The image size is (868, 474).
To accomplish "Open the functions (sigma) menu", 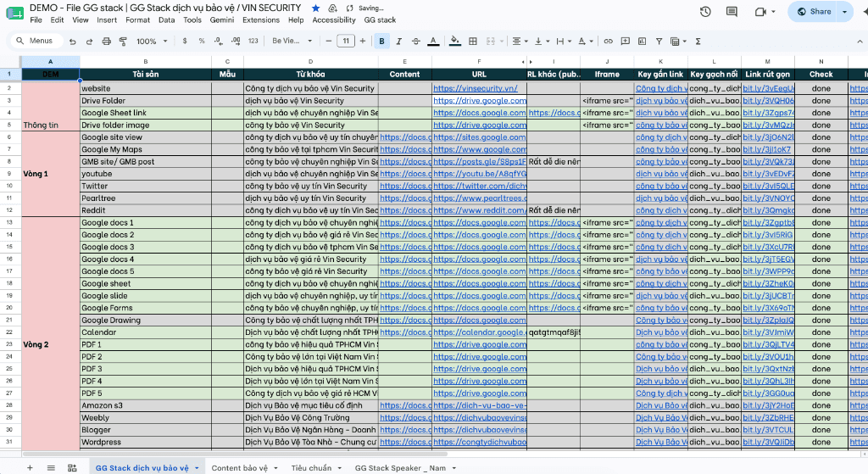I will click(x=698, y=41).
